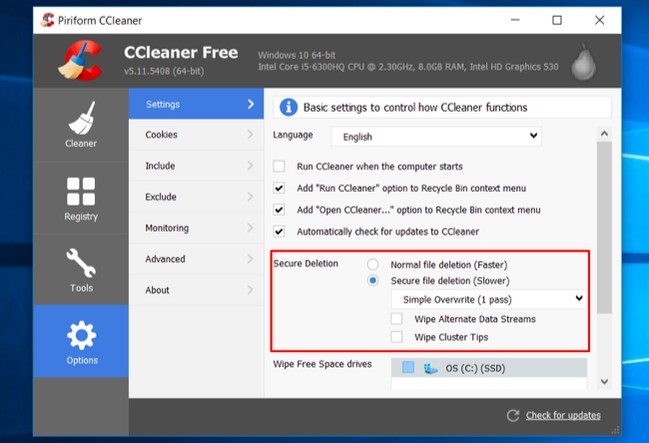This screenshot has height=443, width=649.
Task: Click the CCleaner title bar app icon
Action: point(47,20)
